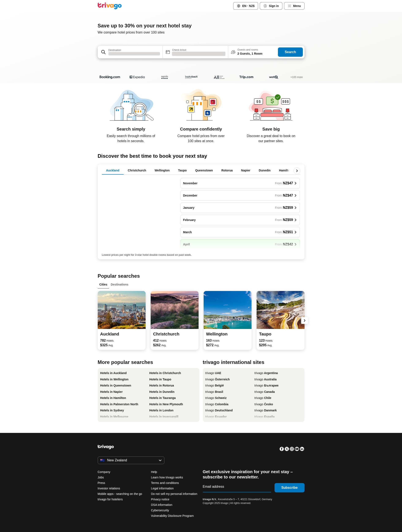Open the trivago Australia link
The height and width of the screenshot is (532, 402).
point(265,379)
